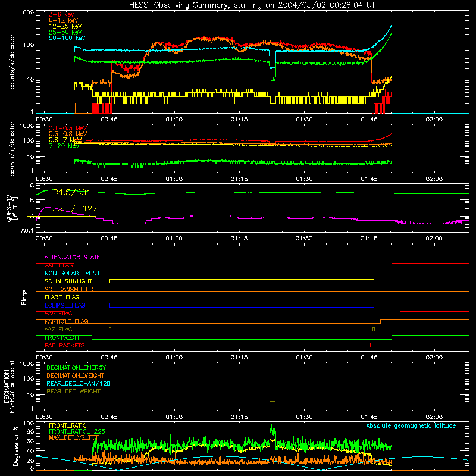Viewport: 476px width, 476px height.
Task: Click the 536./-127. position annotation
Action: [x=76, y=209]
